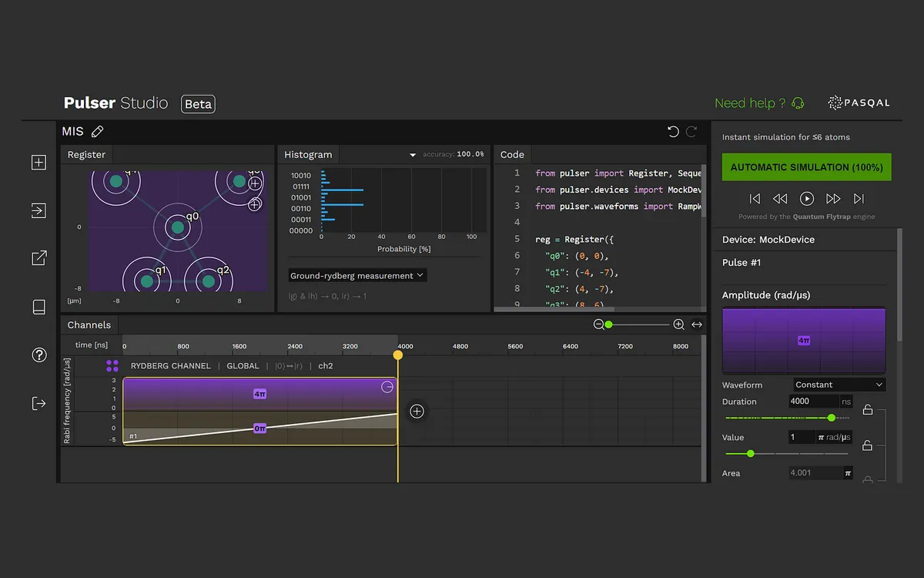Open the Ground-rydberg measurement dropdown
This screenshot has height=578, width=924.
coord(357,275)
